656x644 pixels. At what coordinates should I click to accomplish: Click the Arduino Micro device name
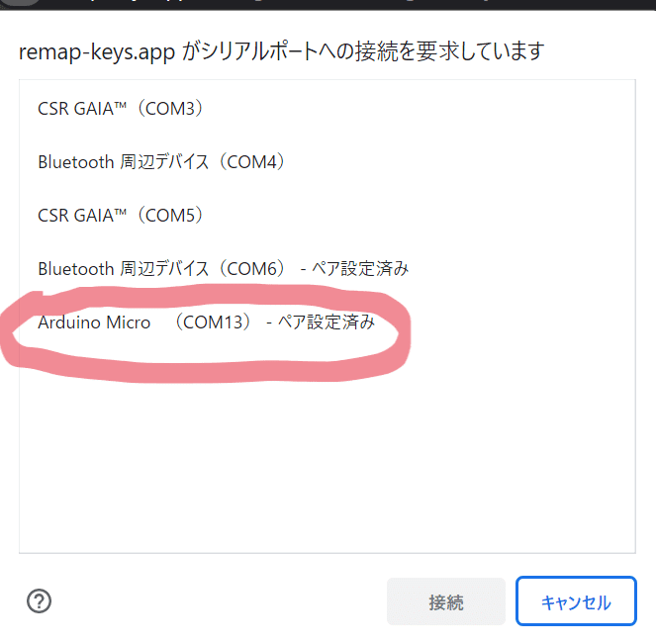[x=94, y=322]
